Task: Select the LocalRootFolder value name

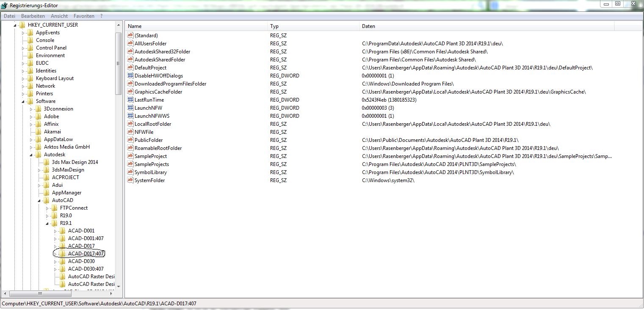Action: pos(153,124)
